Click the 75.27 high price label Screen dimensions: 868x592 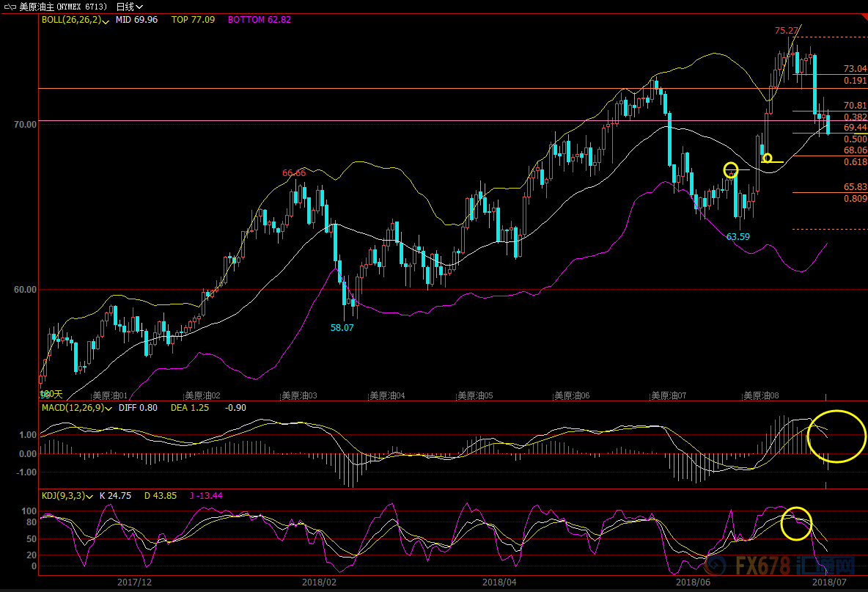tap(787, 31)
